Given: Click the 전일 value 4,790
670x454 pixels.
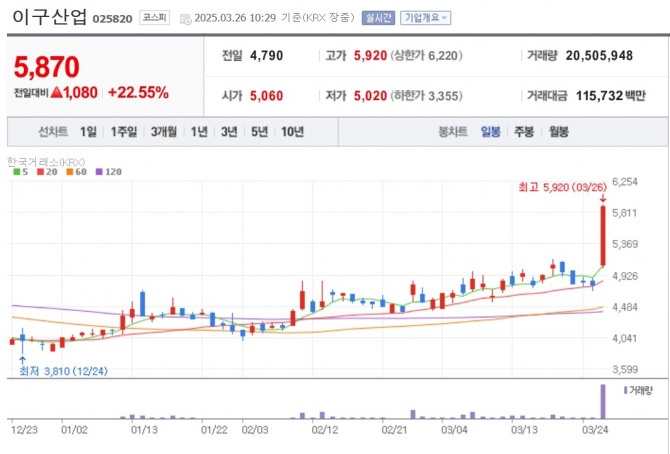Looking at the screenshot, I should point(267,56).
